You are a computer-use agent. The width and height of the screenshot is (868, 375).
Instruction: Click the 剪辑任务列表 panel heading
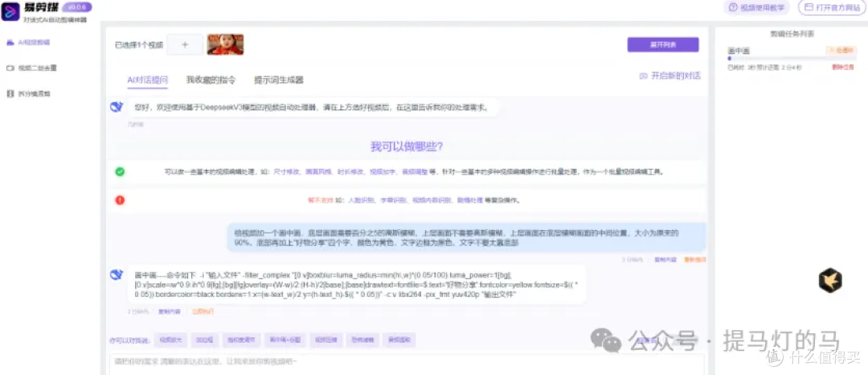pos(792,34)
